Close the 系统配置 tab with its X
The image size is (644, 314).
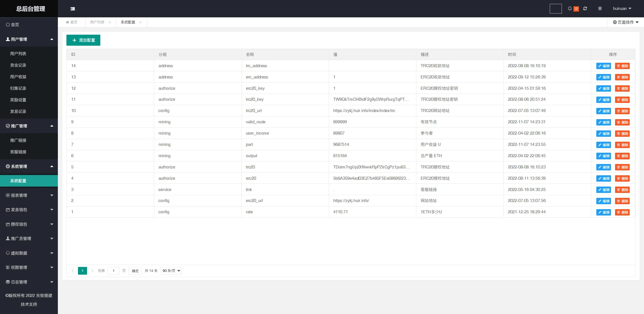[x=141, y=22]
